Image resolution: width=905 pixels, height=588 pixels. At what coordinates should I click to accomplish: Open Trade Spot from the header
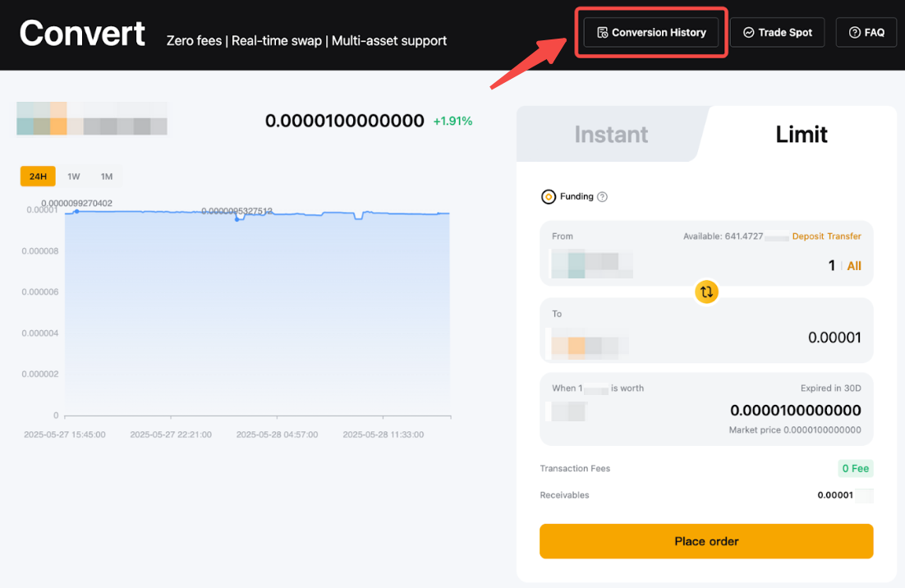pyautogui.click(x=777, y=33)
